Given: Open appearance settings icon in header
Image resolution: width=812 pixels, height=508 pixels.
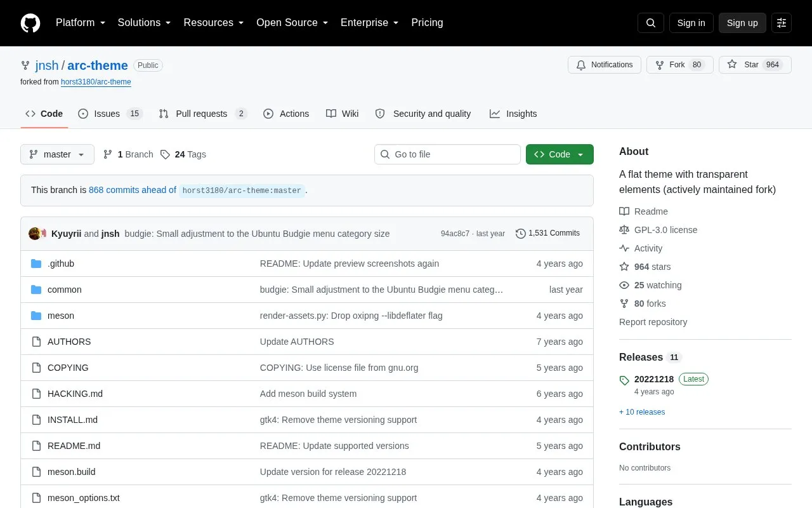Looking at the screenshot, I should [x=782, y=23].
